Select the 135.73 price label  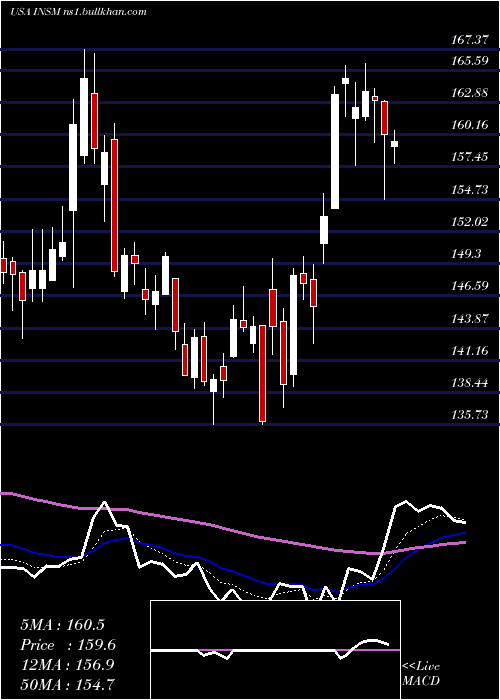469,415
